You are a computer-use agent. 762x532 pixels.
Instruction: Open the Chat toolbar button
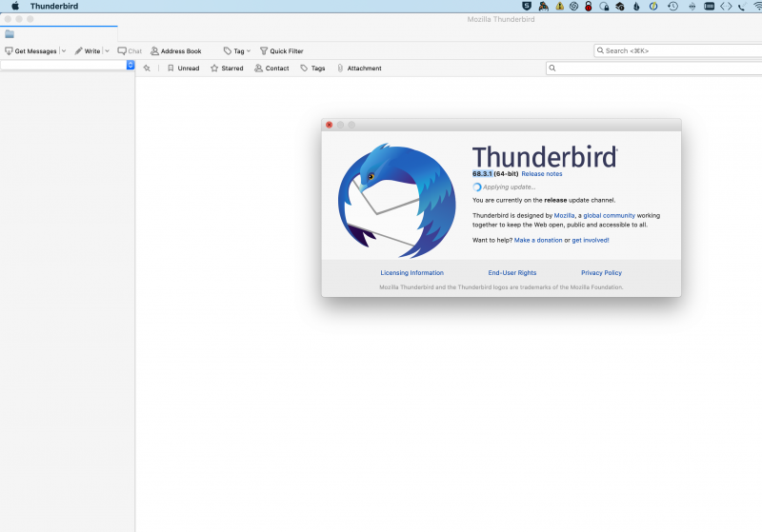(x=130, y=51)
